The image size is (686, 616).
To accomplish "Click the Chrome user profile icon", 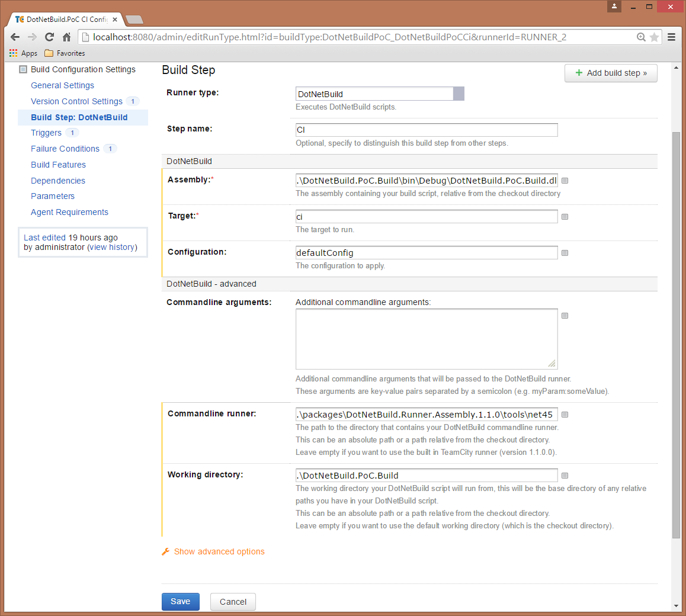I will (614, 6).
